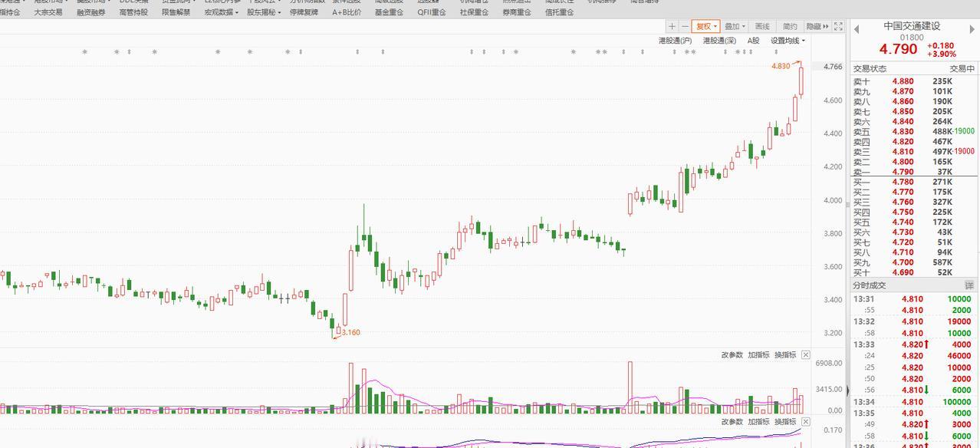Open 高管持股 tab
The width and height of the screenshot is (980, 448).
(134, 12)
